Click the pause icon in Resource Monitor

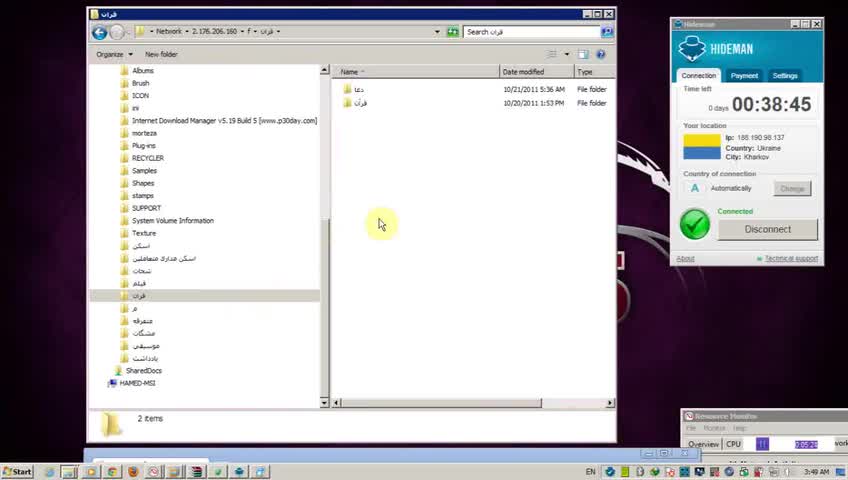coord(762,444)
